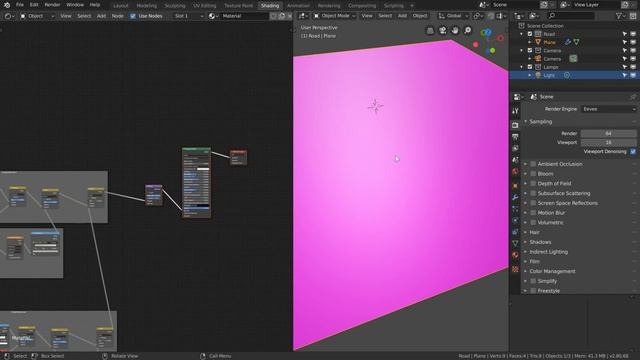Edit the Material name field
The image size is (640, 360).
pyautogui.click(x=245, y=16)
